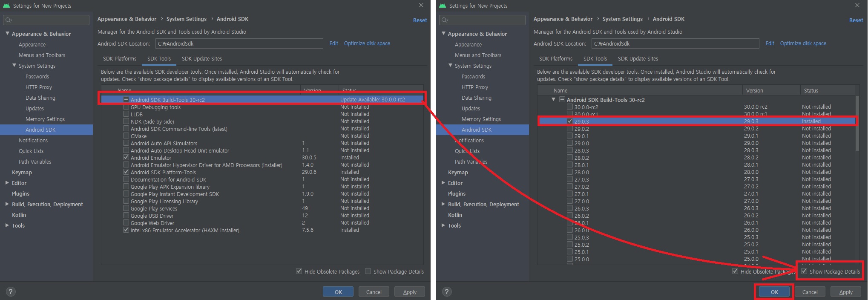868x300 pixels.
Task: Click Apply button in left window
Action: tap(410, 292)
